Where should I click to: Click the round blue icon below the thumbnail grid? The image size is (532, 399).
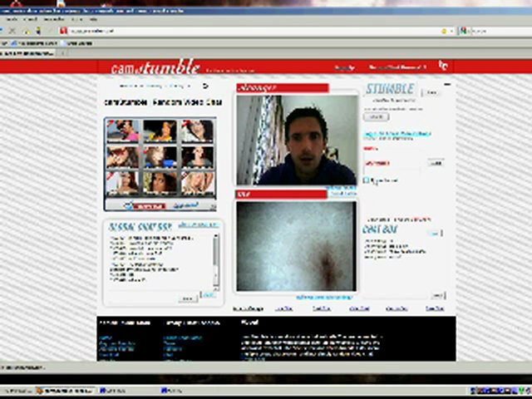pos(130,205)
